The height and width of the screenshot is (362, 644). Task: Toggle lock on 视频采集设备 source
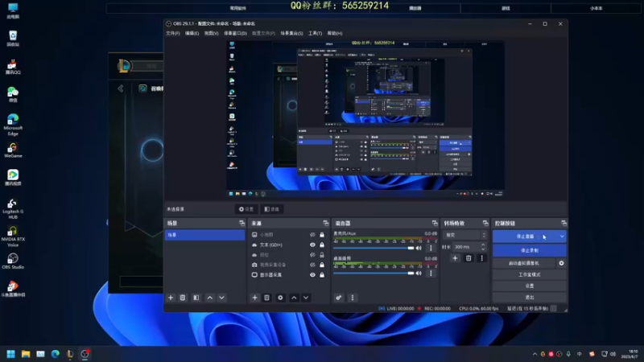(x=322, y=265)
